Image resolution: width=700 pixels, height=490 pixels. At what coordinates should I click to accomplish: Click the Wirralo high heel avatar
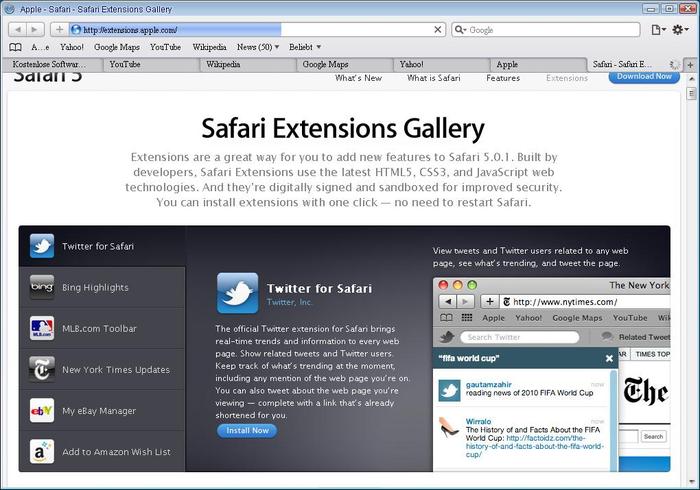pos(449,428)
